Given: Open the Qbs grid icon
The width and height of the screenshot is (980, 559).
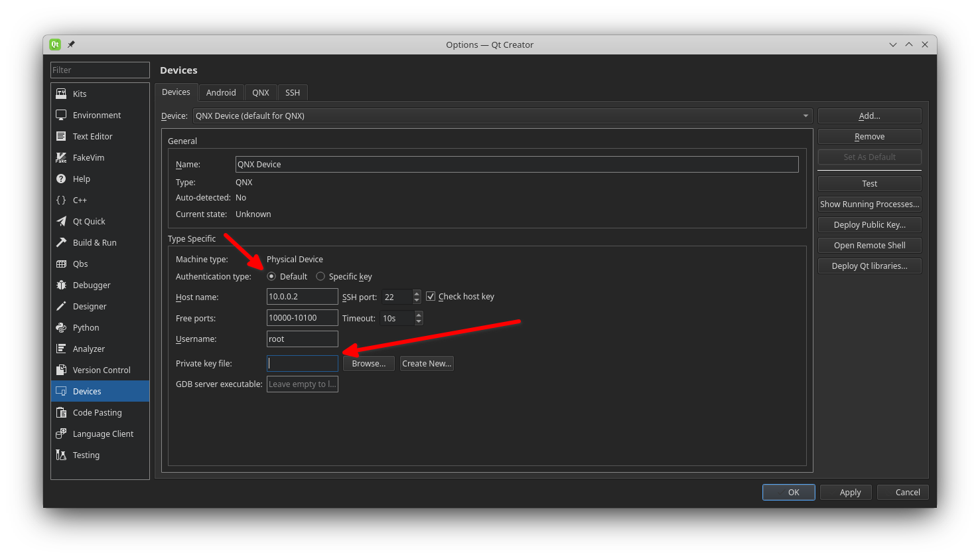Looking at the screenshot, I should (x=61, y=264).
